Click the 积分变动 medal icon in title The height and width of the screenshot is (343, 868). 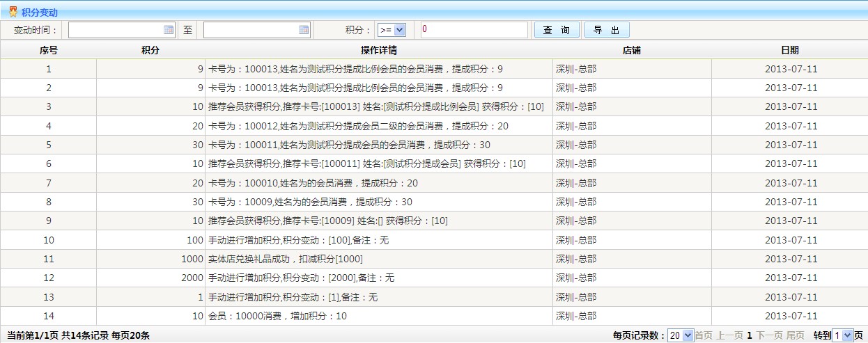tap(13, 12)
